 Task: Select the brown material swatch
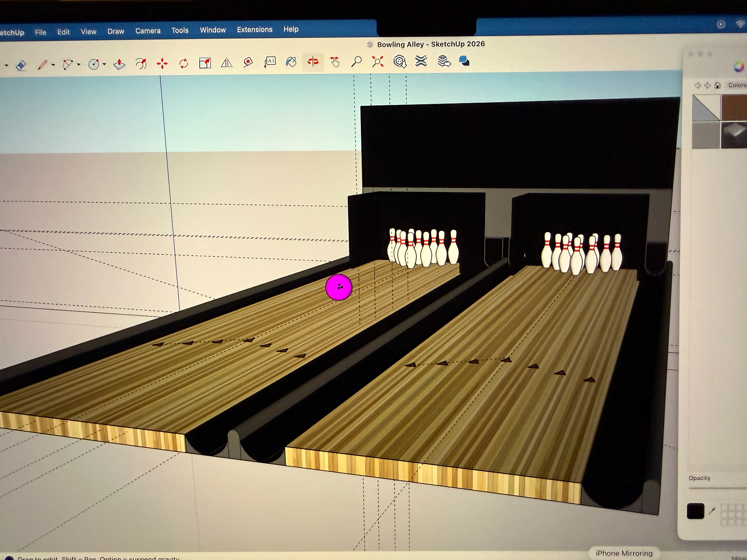pyautogui.click(x=734, y=107)
